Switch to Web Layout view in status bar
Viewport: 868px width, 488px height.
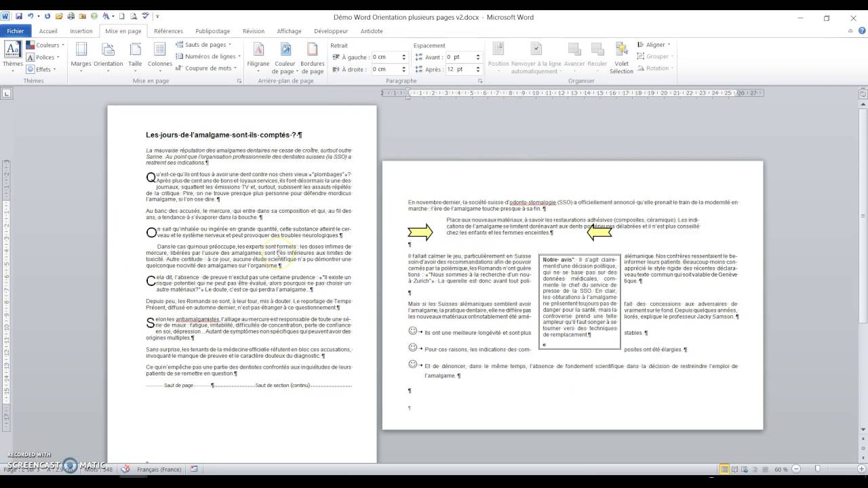click(x=745, y=469)
